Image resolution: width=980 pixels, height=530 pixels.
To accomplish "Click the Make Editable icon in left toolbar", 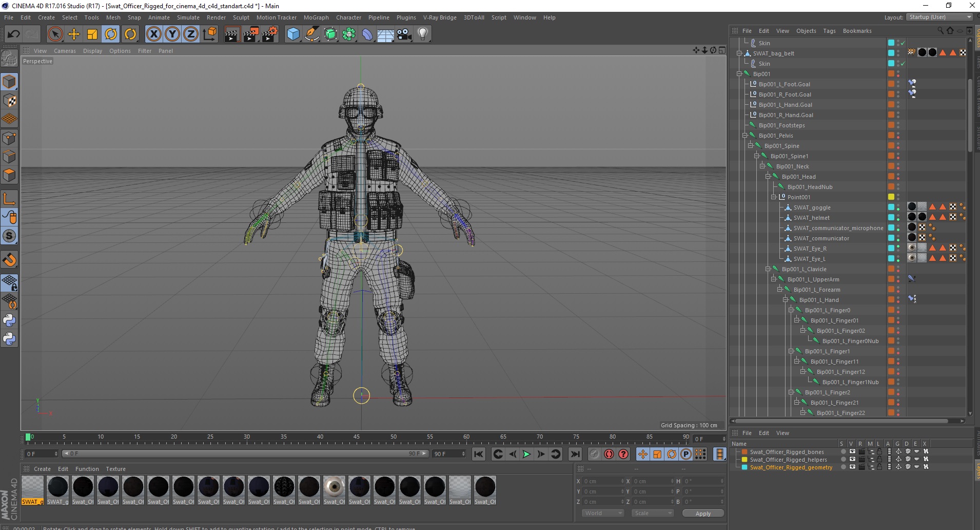I will point(9,59).
